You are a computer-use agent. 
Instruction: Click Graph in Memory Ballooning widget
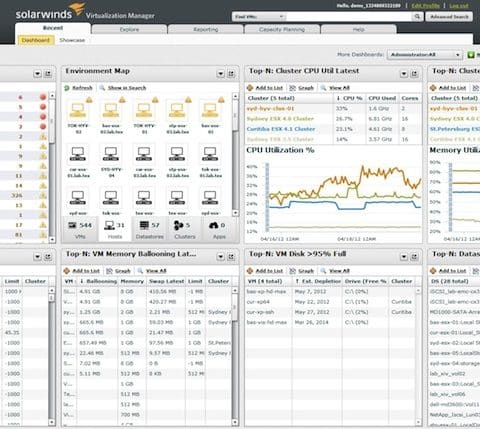[118, 271]
